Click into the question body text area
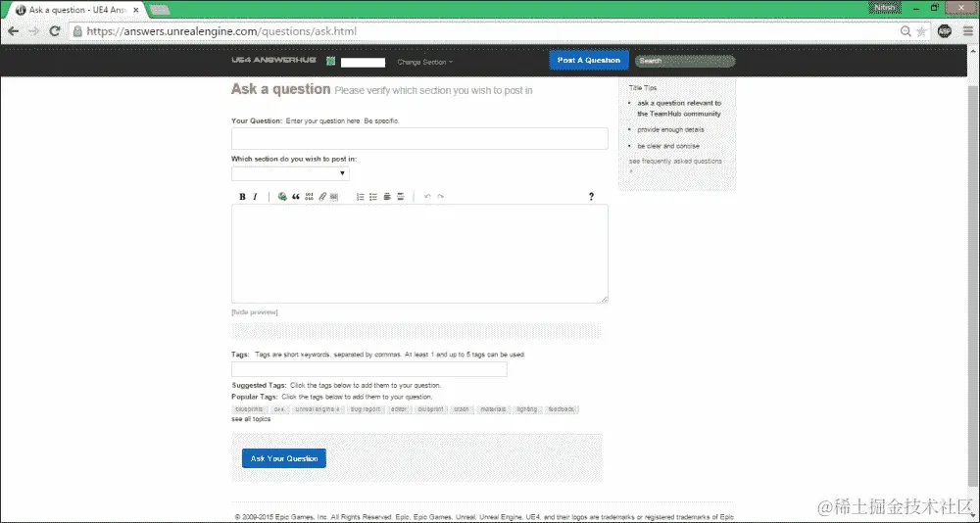Screen dimensions: 980x523 (419, 254)
